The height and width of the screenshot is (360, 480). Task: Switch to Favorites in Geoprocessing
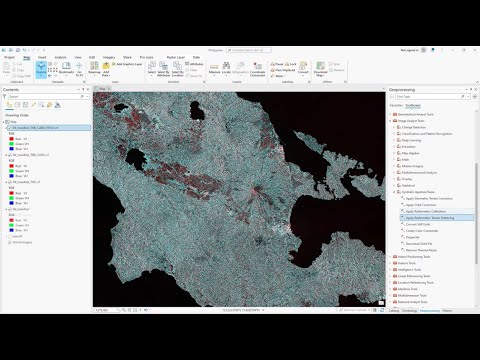(396, 106)
